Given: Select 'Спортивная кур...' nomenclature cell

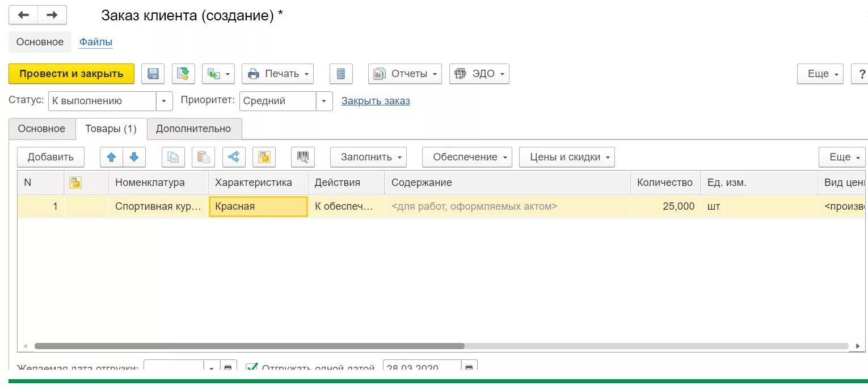Looking at the screenshot, I should pyautogui.click(x=158, y=206).
